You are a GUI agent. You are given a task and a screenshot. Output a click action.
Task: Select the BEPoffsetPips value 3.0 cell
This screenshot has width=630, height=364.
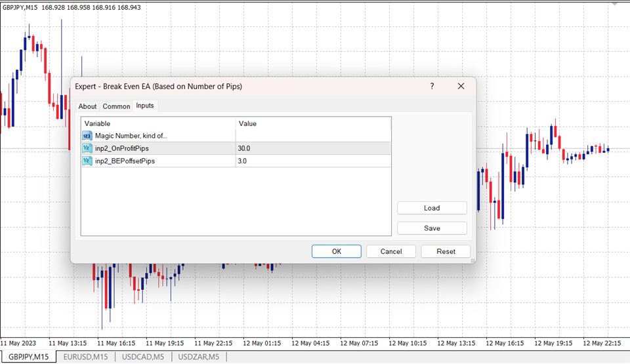tap(312, 161)
